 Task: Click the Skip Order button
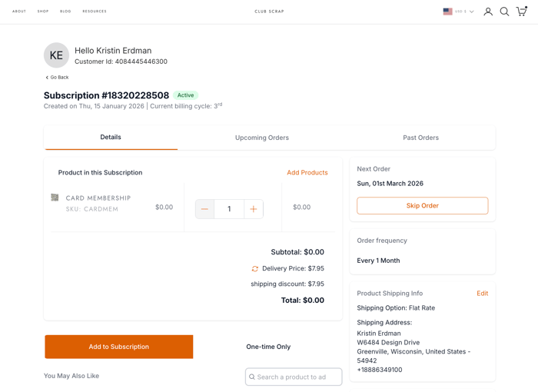(422, 206)
